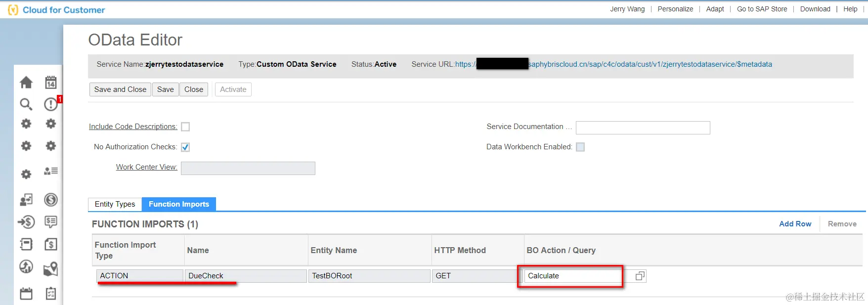Click Add Row in Function Imports
The height and width of the screenshot is (305, 868).
click(795, 224)
